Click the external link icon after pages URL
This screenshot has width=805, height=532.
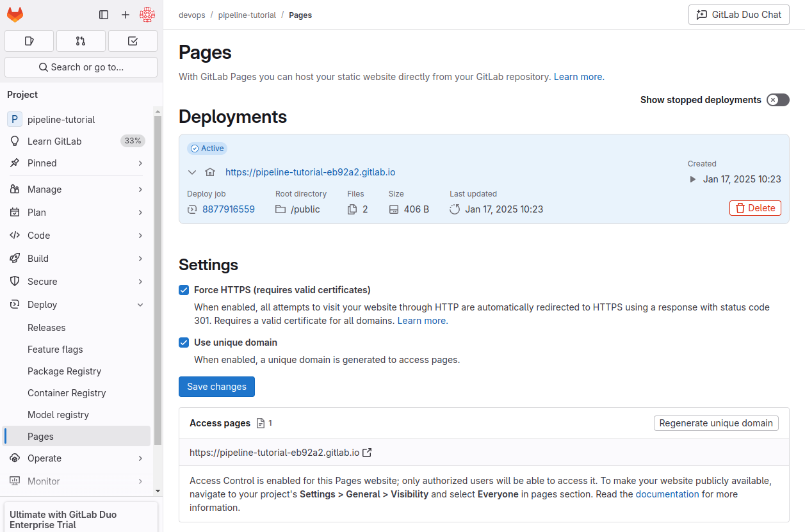[367, 453]
